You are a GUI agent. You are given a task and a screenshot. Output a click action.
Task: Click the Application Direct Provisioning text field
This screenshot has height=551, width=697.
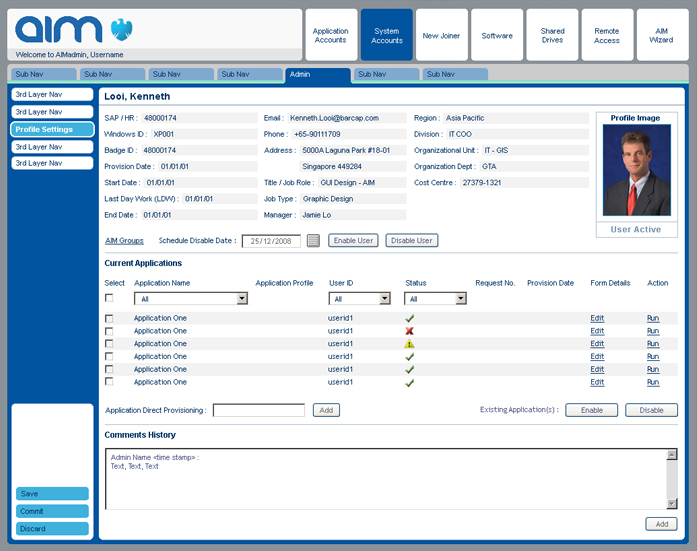pyautogui.click(x=259, y=410)
